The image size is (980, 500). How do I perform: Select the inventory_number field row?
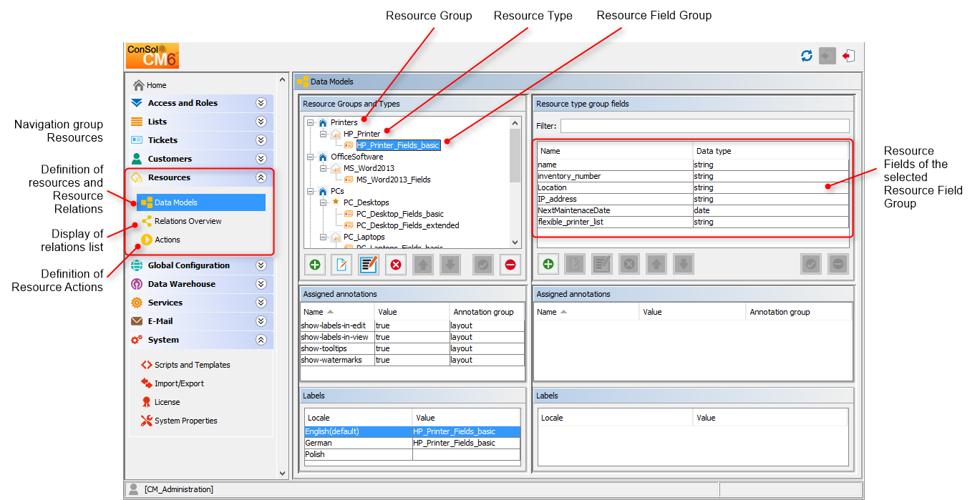tap(693, 176)
